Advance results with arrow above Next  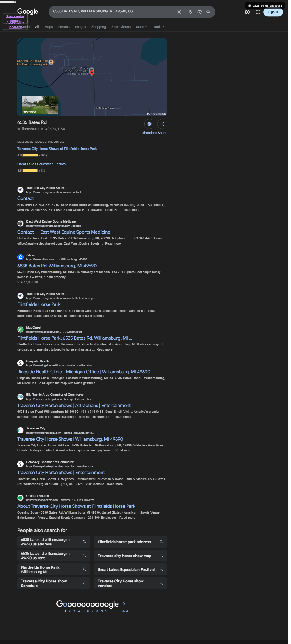pos(124,603)
